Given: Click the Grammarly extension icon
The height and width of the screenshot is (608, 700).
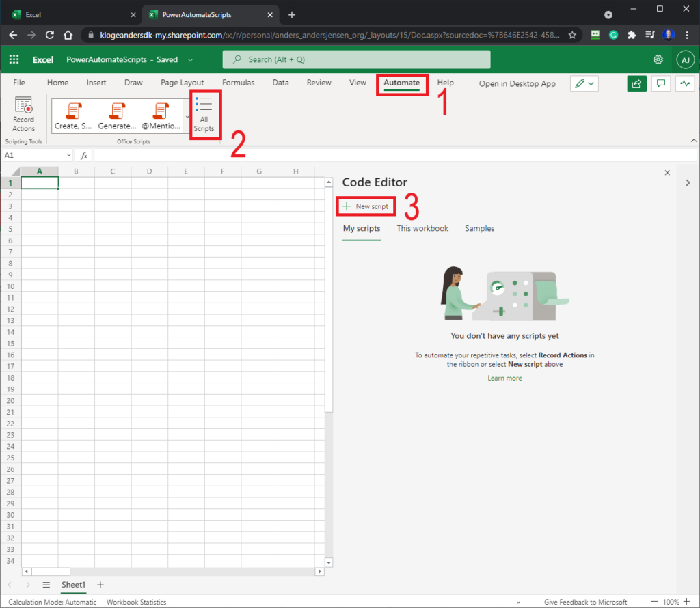Looking at the screenshot, I should pos(613,35).
